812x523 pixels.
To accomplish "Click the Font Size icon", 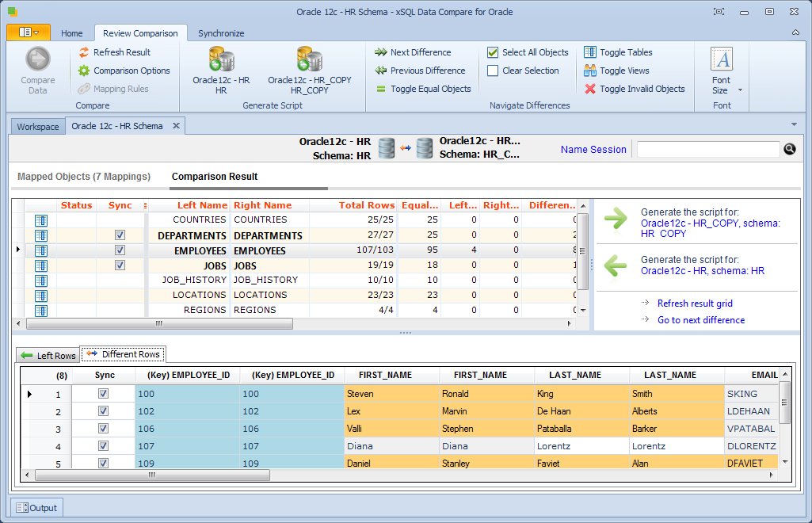I will point(722,59).
